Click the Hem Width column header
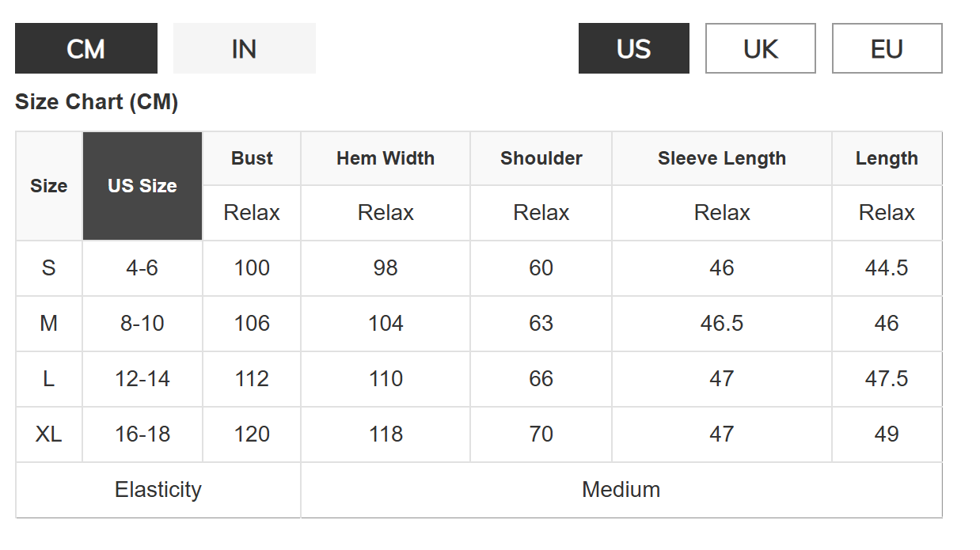 [386, 158]
